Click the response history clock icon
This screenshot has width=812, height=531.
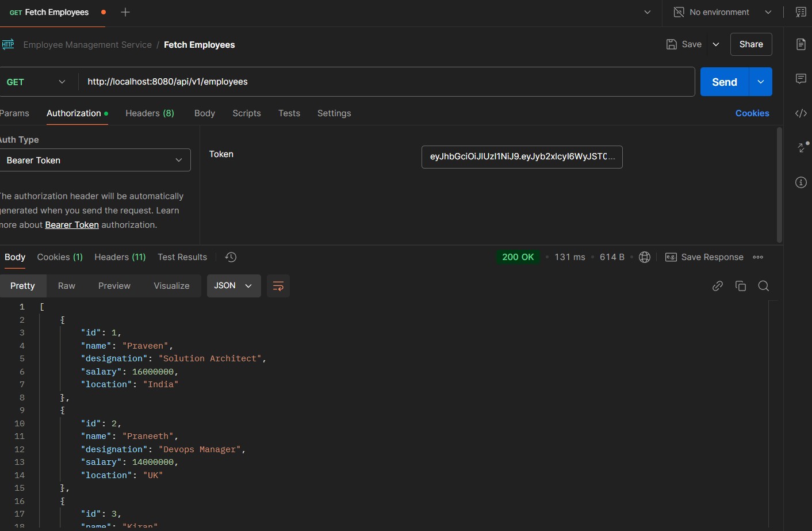click(231, 257)
